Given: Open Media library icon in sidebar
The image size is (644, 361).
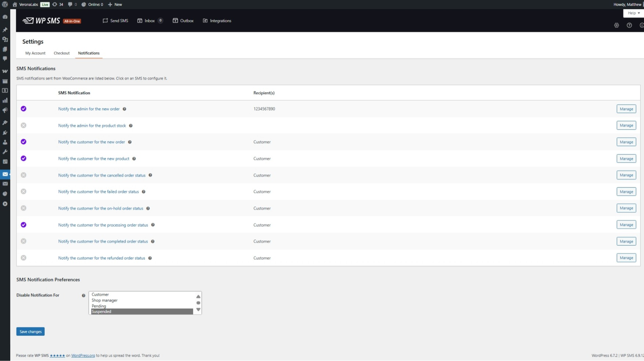Looking at the screenshot, I should [5, 39].
